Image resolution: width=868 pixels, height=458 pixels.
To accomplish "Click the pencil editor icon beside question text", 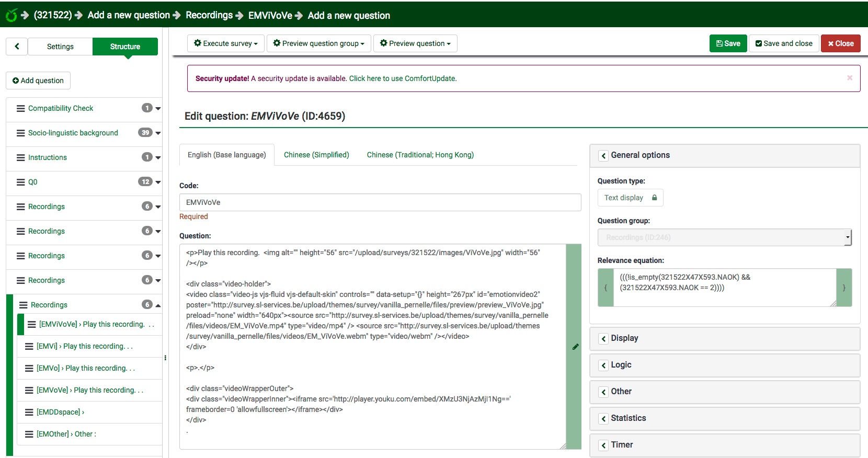I will click(575, 347).
